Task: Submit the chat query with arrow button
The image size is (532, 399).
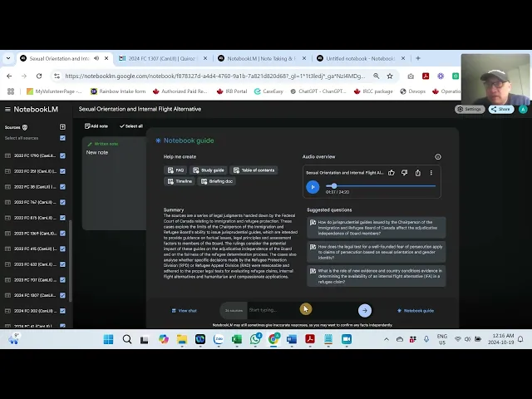Action: click(x=365, y=310)
